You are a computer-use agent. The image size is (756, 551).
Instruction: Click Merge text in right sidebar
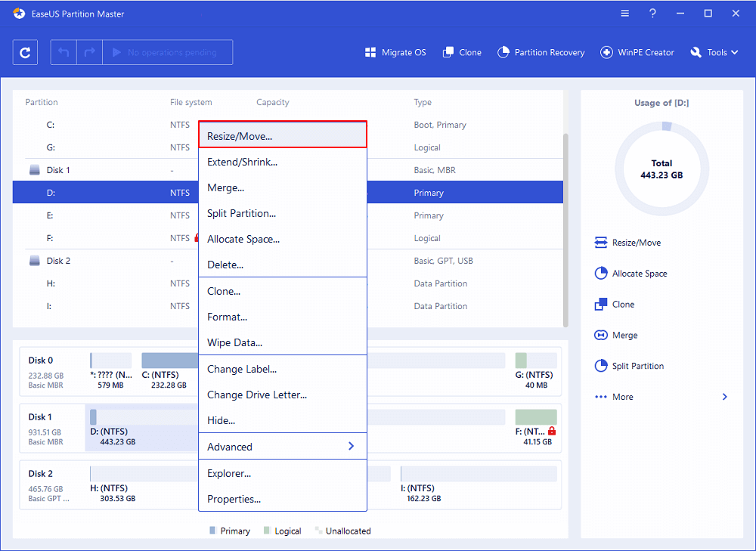click(x=625, y=335)
